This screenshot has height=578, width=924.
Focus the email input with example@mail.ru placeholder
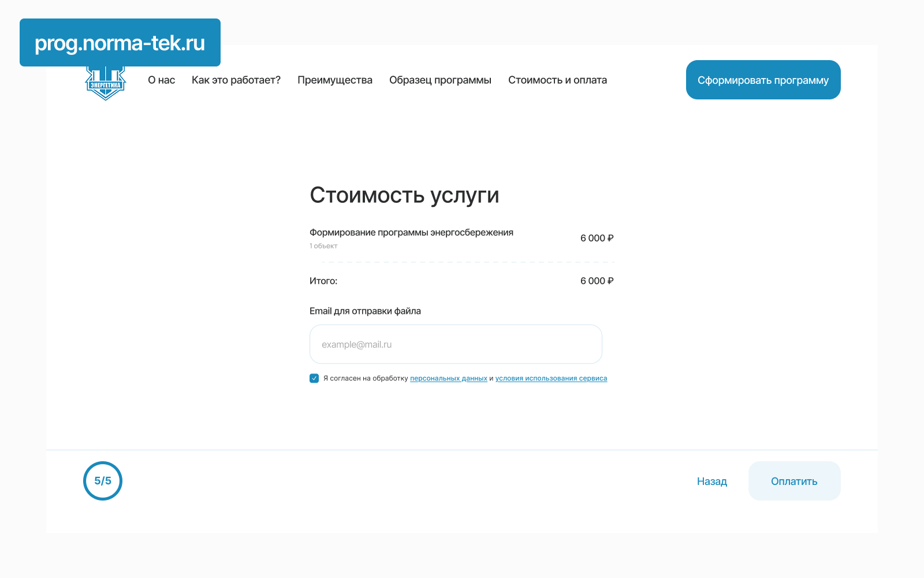[455, 344]
